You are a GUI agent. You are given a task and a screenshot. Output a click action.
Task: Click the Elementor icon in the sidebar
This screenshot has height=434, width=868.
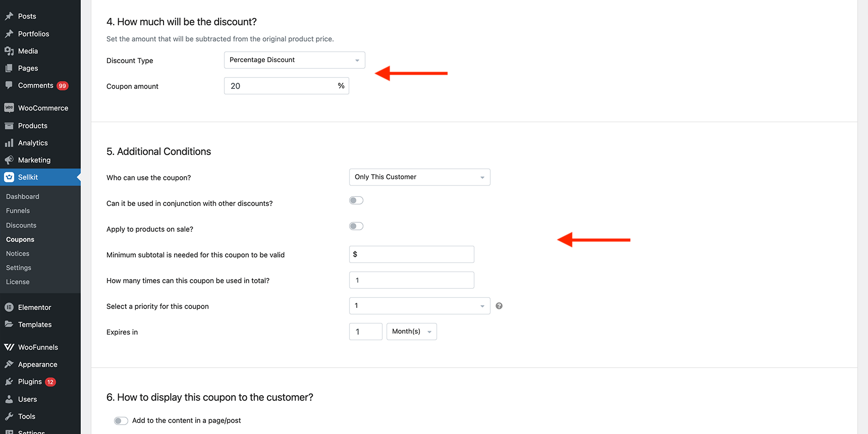tap(9, 307)
